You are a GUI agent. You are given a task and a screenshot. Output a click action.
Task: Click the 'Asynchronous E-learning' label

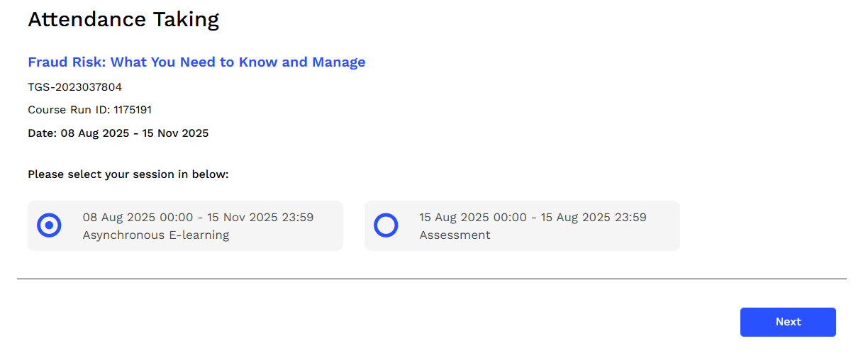click(x=156, y=235)
